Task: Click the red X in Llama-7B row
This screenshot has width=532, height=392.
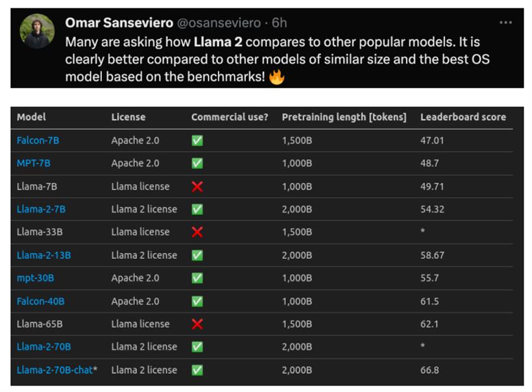Action: coord(197,186)
